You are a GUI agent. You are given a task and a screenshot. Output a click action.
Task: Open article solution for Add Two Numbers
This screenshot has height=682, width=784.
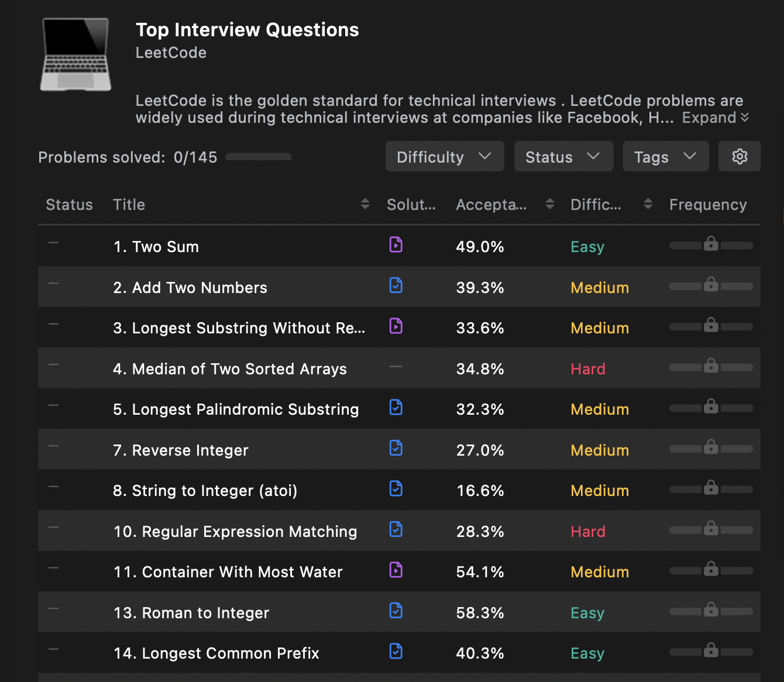(x=396, y=285)
